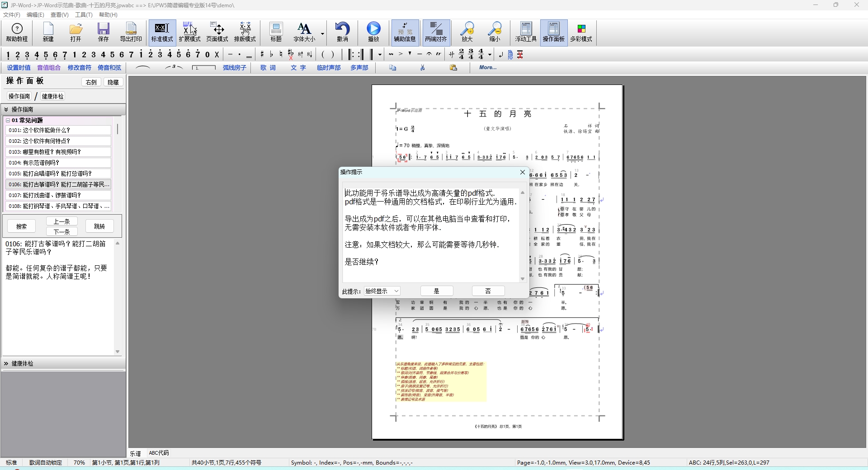The height and width of the screenshot is (470, 868).
Task: Create a new score with 新建
Action: coord(48,32)
